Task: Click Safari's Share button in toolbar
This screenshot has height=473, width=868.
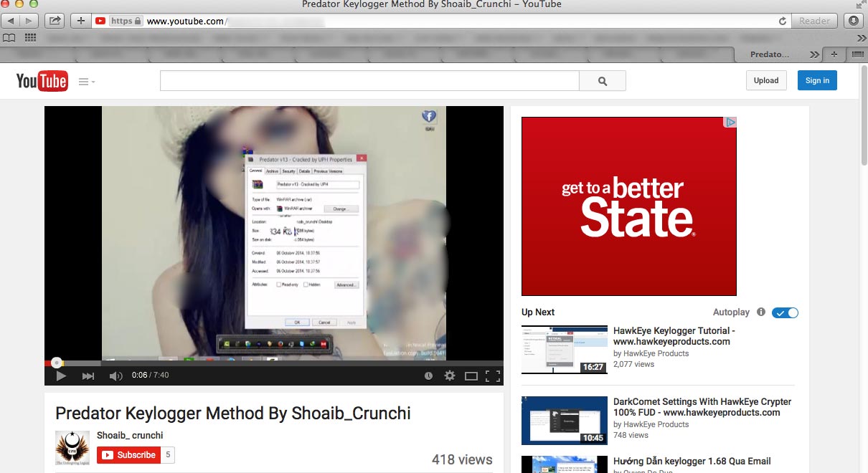Action: 55,21
